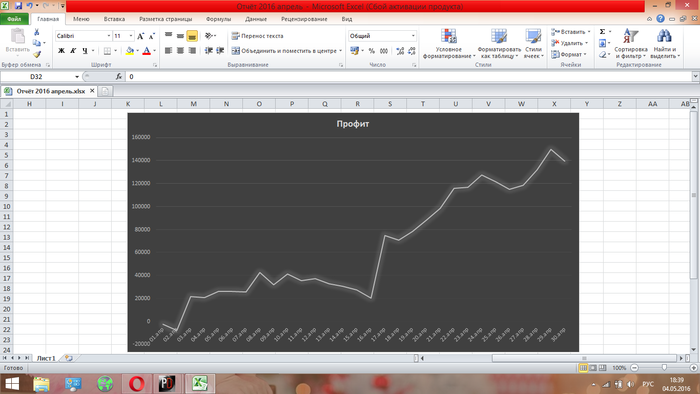Viewport: 700px width, 394px height.
Task: Open Insert Function fx button
Action: 119,77
